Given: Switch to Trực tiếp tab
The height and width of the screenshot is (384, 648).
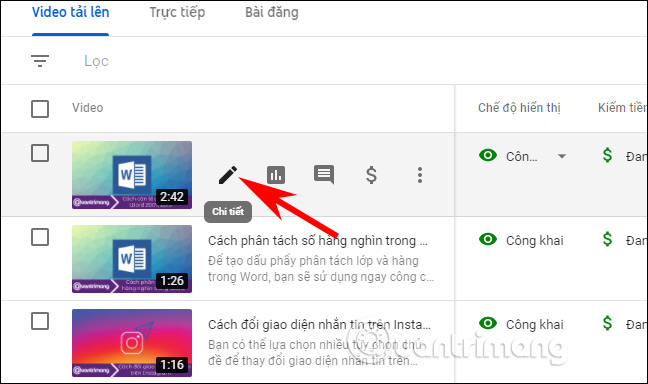Looking at the screenshot, I should click(177, 12).
